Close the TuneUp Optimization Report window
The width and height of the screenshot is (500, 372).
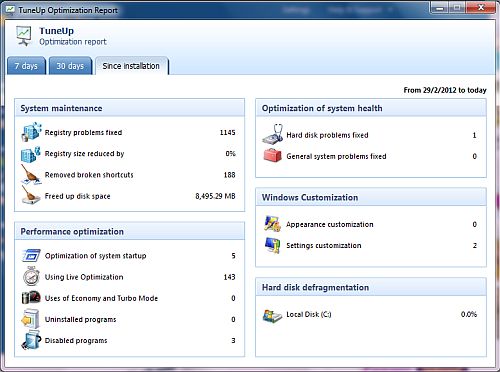tap(481, 8)
